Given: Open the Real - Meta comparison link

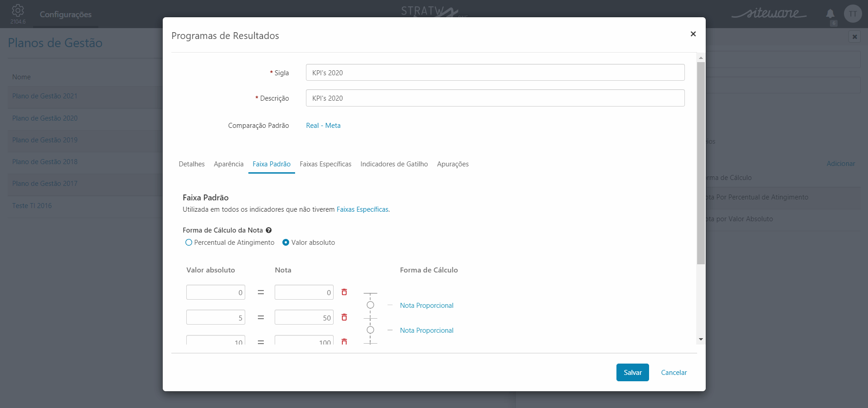Looking at the screenshot, I should point(323,126).
